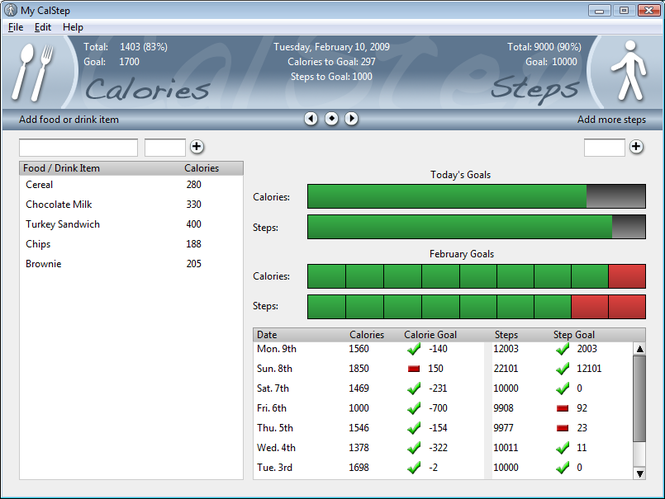Click the Calories header in food list
Viewport: 665px width, 499px height.
201,168
